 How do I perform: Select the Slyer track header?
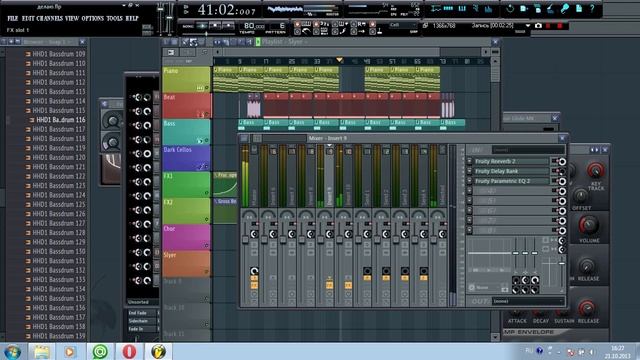(x=187, y=263)
